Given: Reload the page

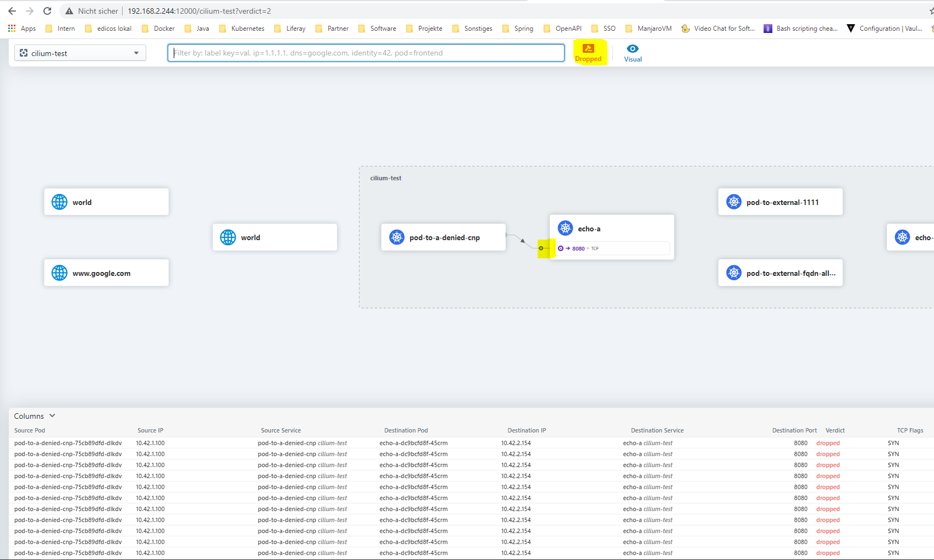Looking at the screenshot, I should (47, 11).
